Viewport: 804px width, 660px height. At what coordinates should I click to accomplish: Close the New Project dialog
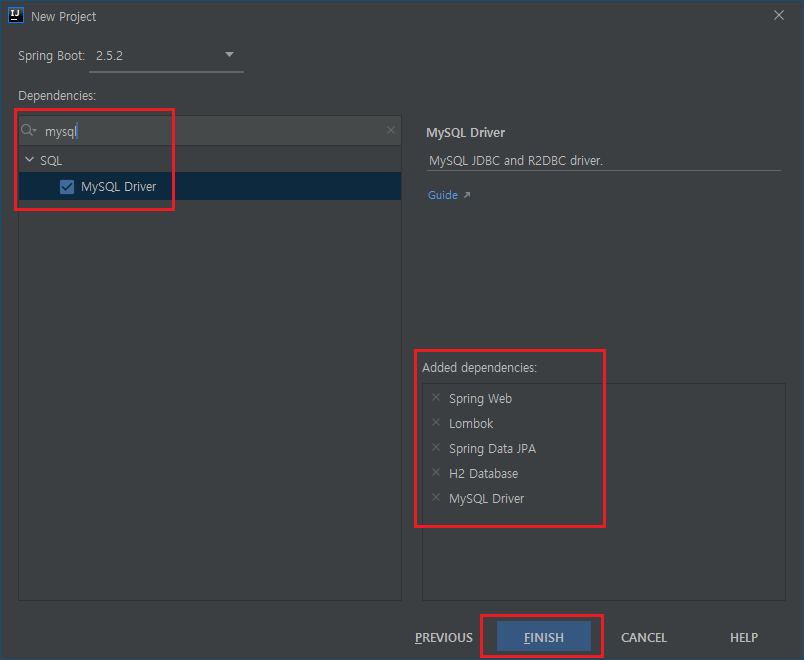coord(778,15)
